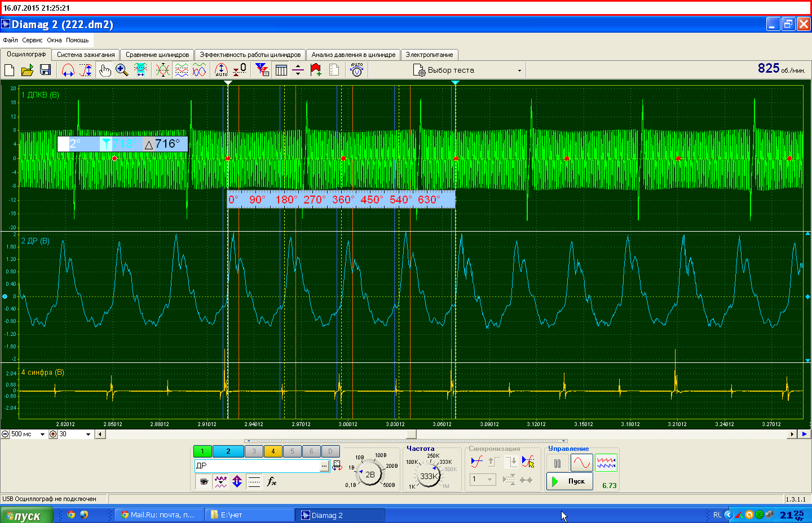Image resolution: width=812 pixels, height=523 pixels.
Task: Click the auto vertical scale icon
Action: 221,70
